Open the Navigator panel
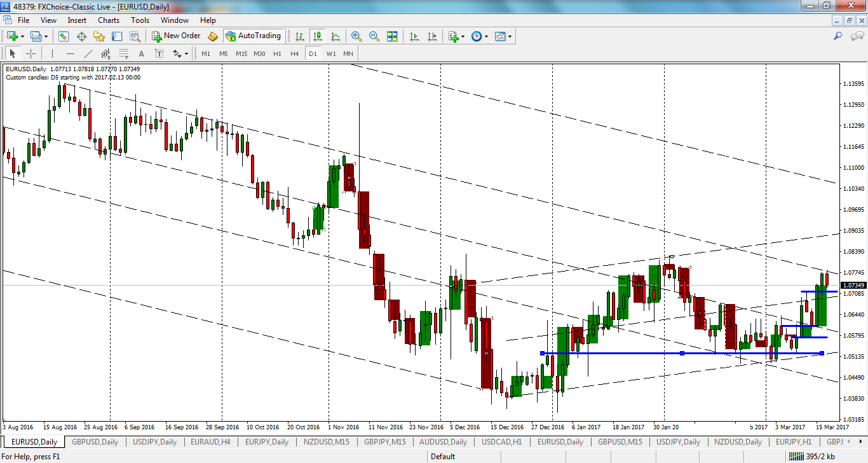The image size is (868, 463). pos(98,36)
